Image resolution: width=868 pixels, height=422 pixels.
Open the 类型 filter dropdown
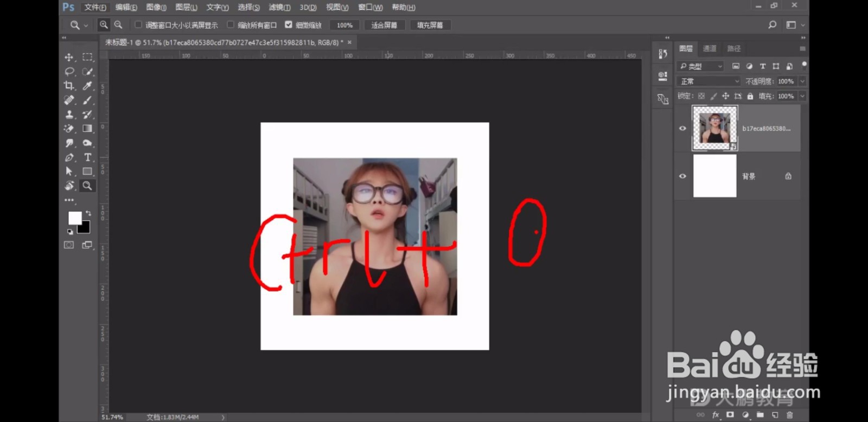pyautogui.click(x=701, y=66)
